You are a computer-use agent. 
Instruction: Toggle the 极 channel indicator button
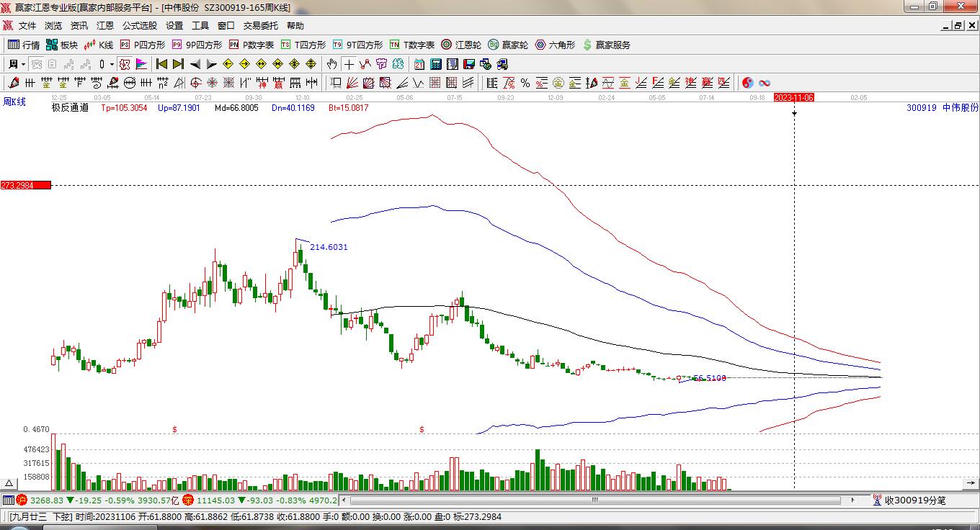125,64
